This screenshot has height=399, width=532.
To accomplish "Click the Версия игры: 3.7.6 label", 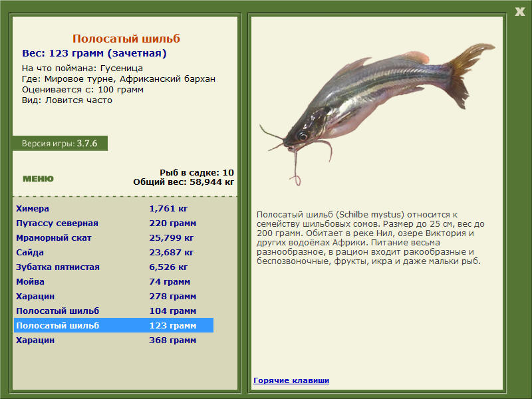I will [x=60, y=144].
